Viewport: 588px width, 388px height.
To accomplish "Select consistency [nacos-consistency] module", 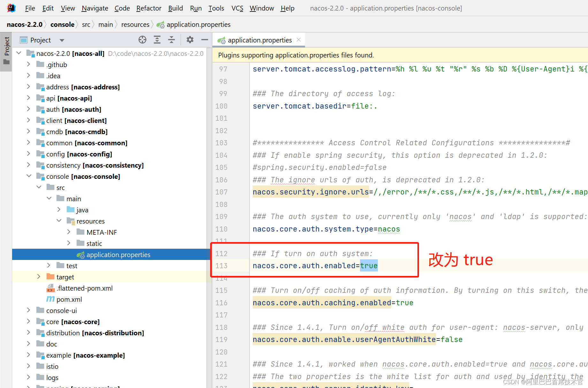I will [95, 165].
